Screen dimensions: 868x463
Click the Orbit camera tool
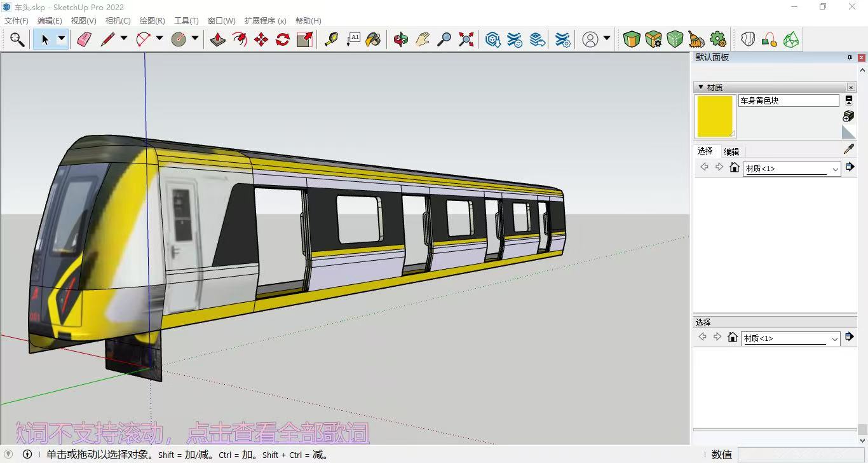click(400, 39)
